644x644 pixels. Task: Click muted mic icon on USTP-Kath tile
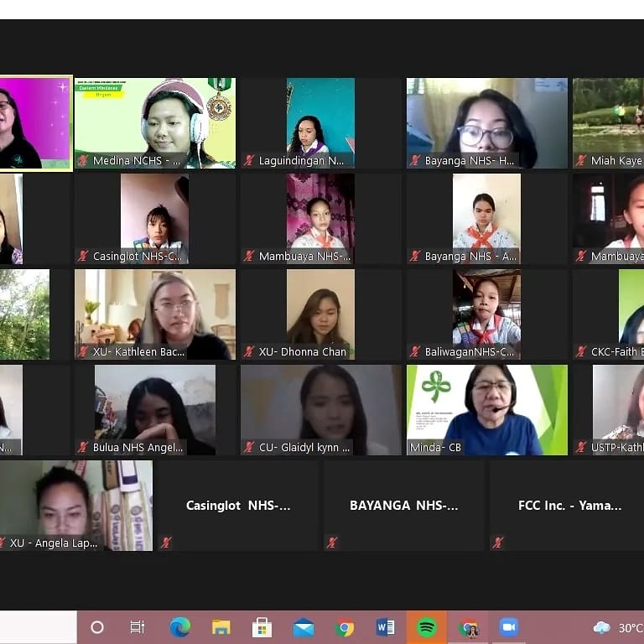[x=581, y=447]
